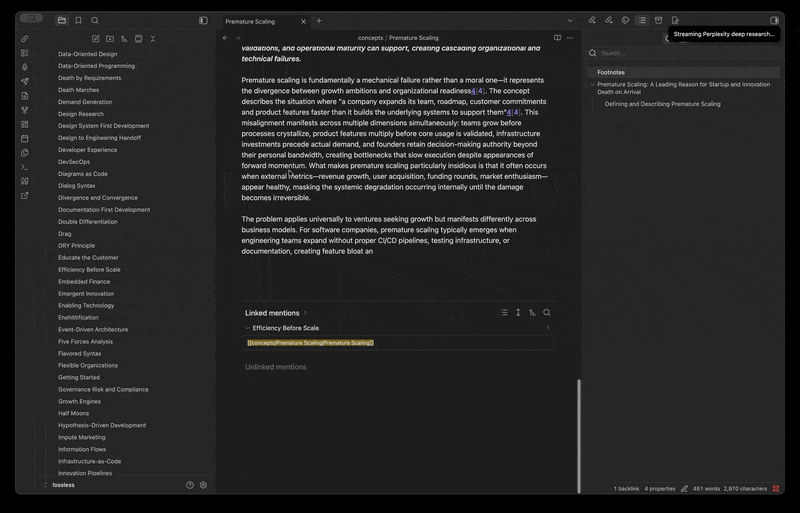Open the file explorer folder tab

62,20
